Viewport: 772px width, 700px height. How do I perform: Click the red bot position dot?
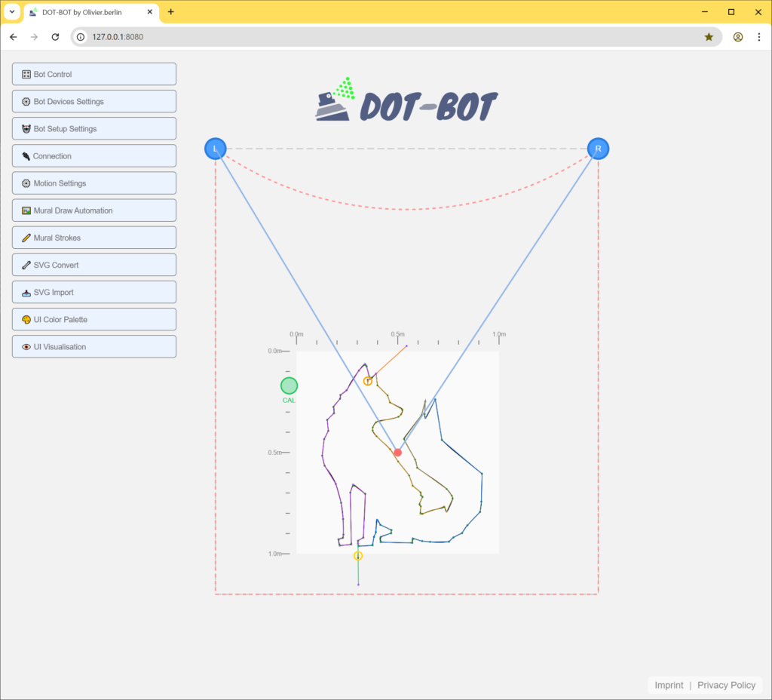pos(398,453)
